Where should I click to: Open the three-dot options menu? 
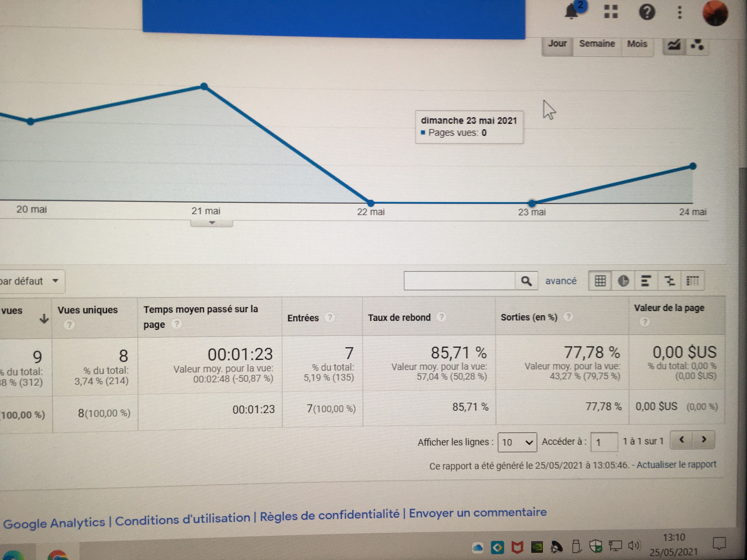(680, 12)
